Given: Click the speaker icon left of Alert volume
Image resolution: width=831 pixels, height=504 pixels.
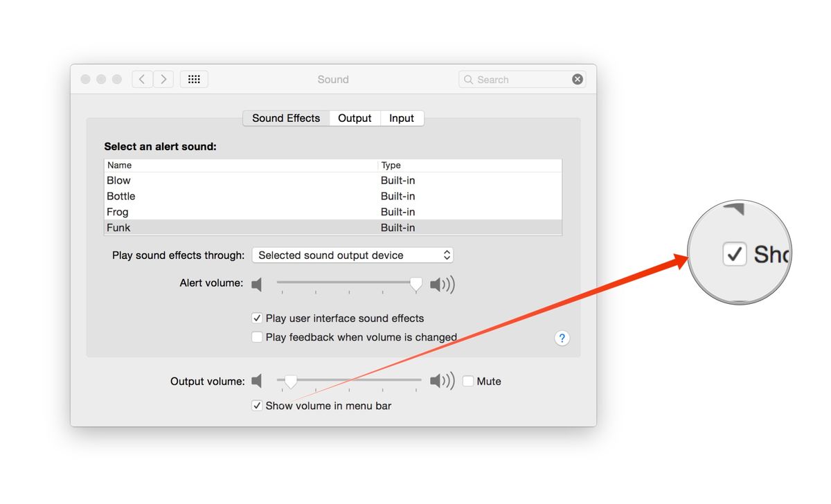Looking at the screenshot, I should [x=257, y=284].
